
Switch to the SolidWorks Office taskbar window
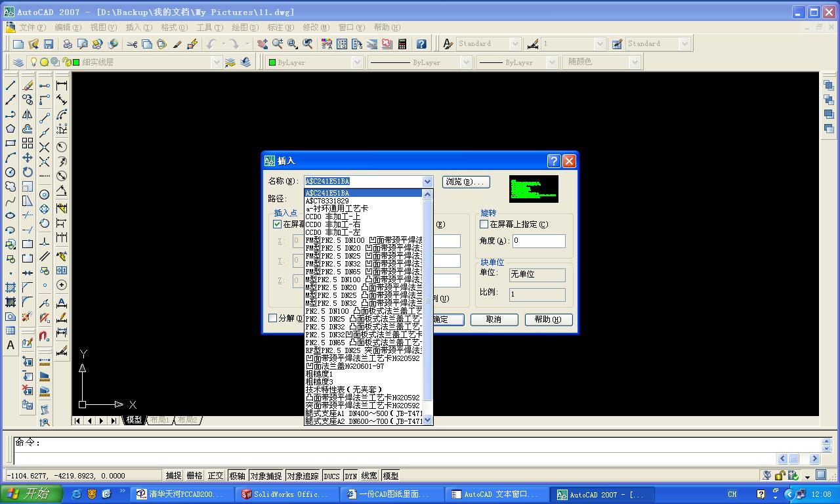pyautogui.click(x=289, y=494)
